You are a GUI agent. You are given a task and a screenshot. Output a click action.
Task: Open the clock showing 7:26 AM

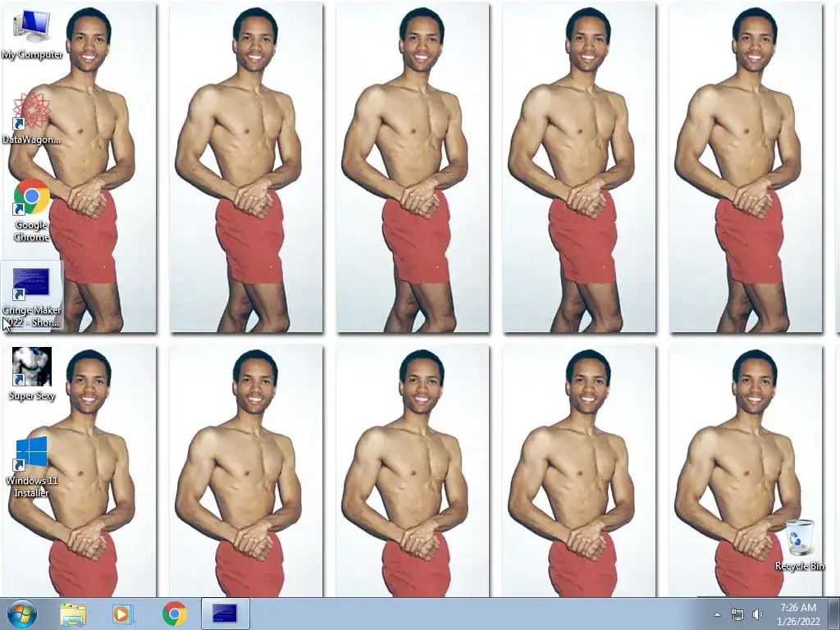(x=798, y=614)
